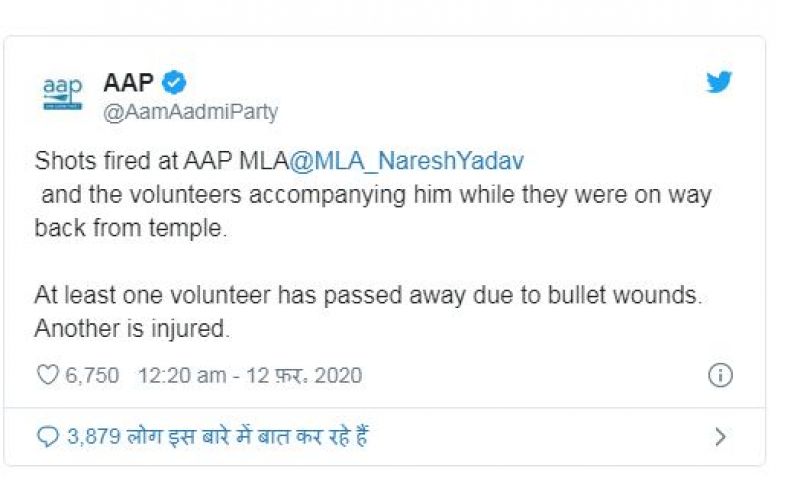Expand the conversation using the right chevron
The image size is (800, 494).
(x=721, y=436)
